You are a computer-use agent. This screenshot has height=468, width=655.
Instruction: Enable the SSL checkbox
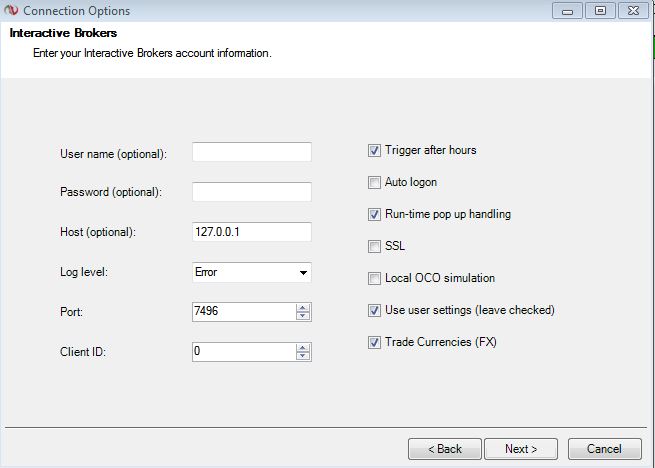click(x=375, y=247)
